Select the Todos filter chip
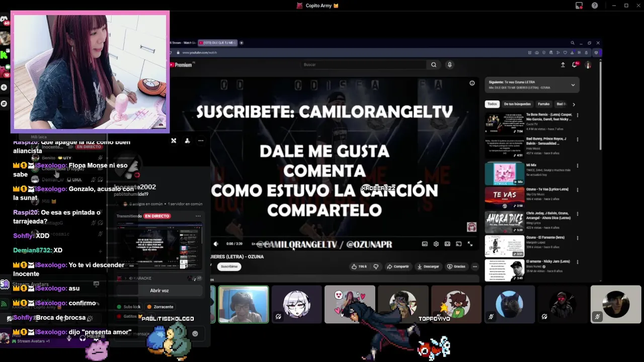This screenshot has height=362, width=644. point(492,104)
